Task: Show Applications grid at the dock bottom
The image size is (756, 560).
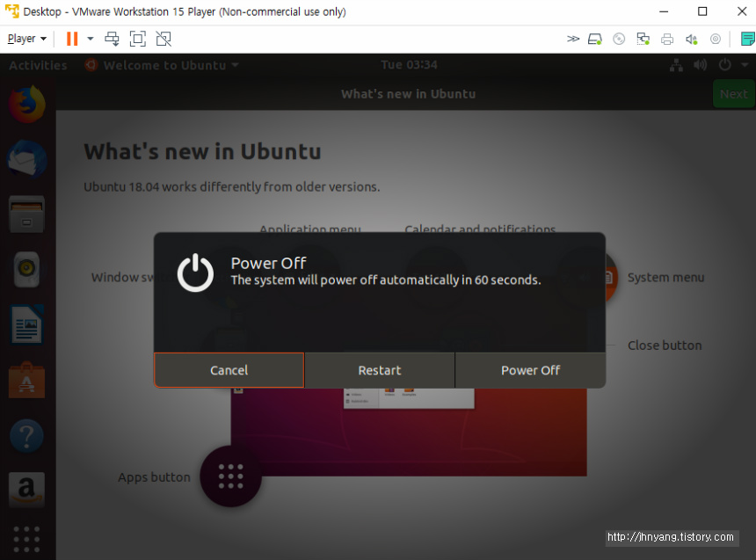Action: pos(27,539)
